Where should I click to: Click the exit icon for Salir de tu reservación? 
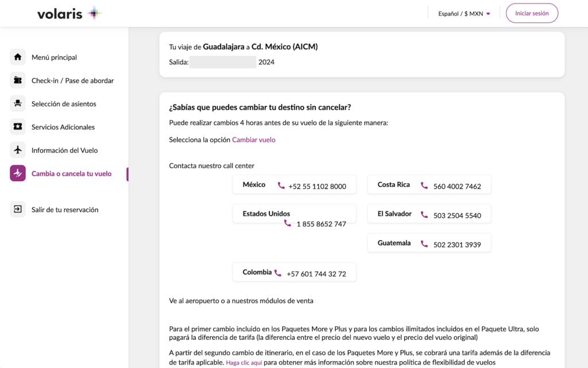pyautogui.click(x=18, y=209)
